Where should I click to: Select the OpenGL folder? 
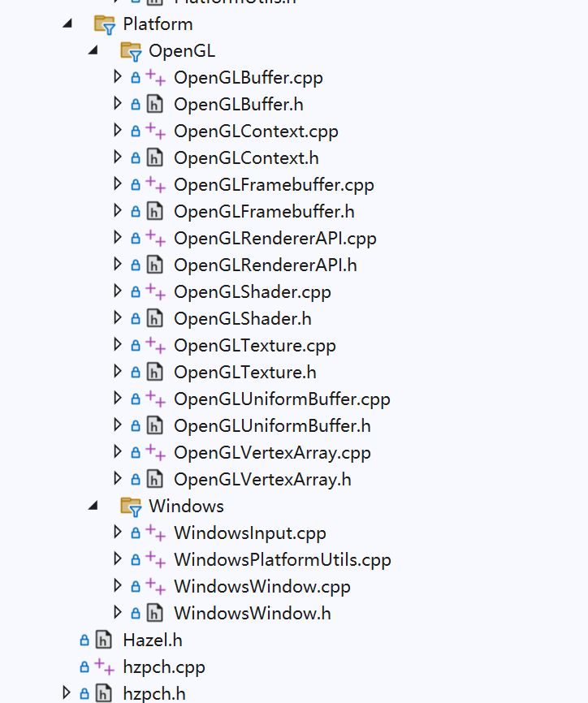pyautogui.click(x=182, y=50)
